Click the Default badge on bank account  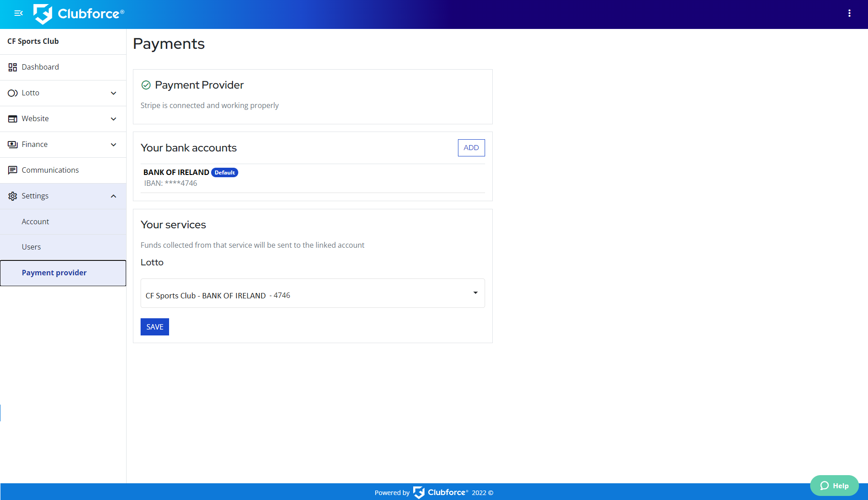point(225,173)
